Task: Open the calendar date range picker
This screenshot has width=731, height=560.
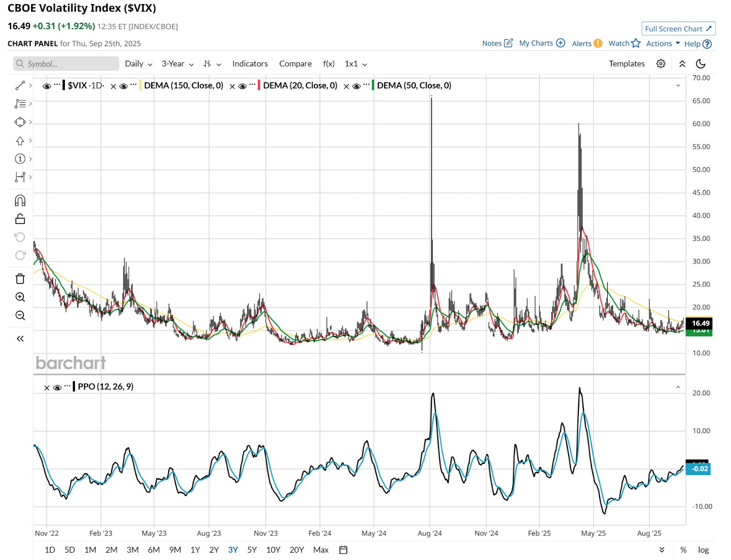Action: point(344,549)
